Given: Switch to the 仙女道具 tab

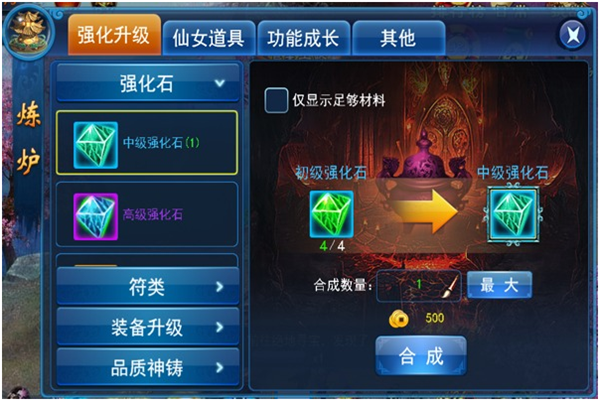Looking at the screenshot, I should 209,38.
